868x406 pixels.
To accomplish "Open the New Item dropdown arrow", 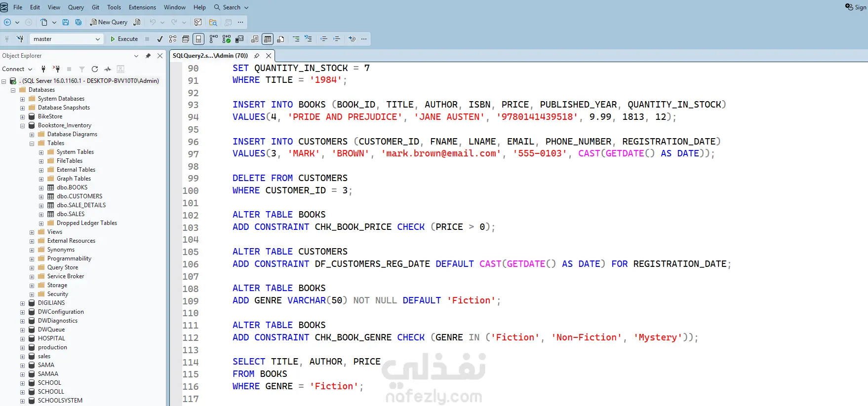I will [x=54, y=22].
